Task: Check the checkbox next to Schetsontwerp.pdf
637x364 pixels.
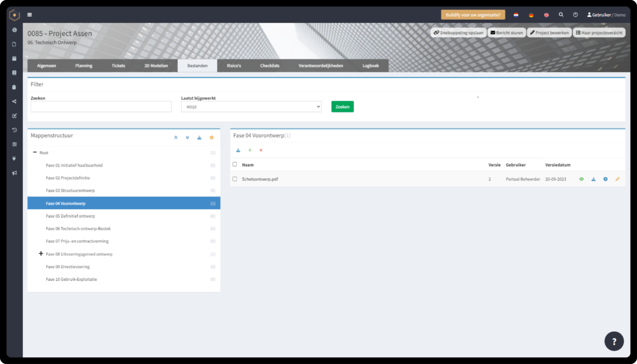Action: pyautogui.click(x=235, y=179)
